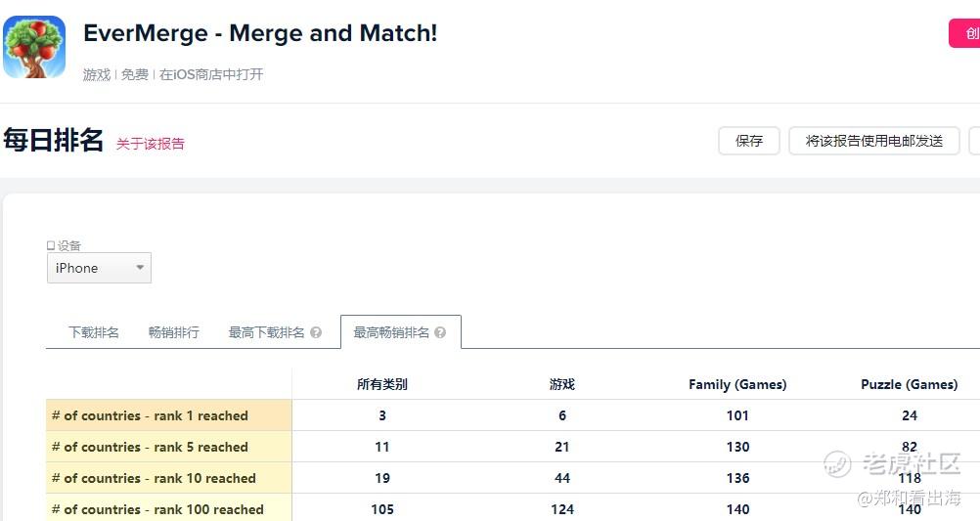The image size is (980, 521).
Task: Click the small device icon beside 设备
Action: pos(51,246)
